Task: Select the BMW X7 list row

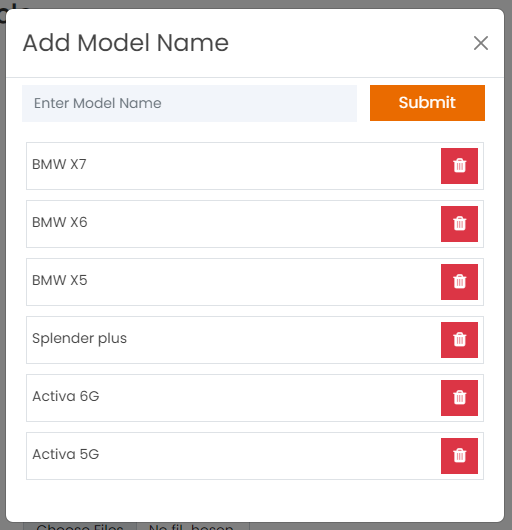Action: 255,166
